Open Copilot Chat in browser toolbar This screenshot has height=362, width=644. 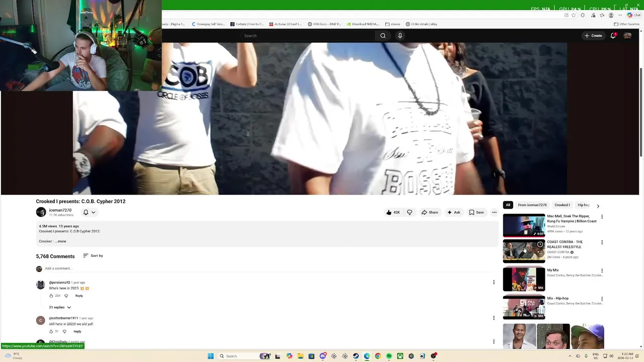(x=633, y=15)
